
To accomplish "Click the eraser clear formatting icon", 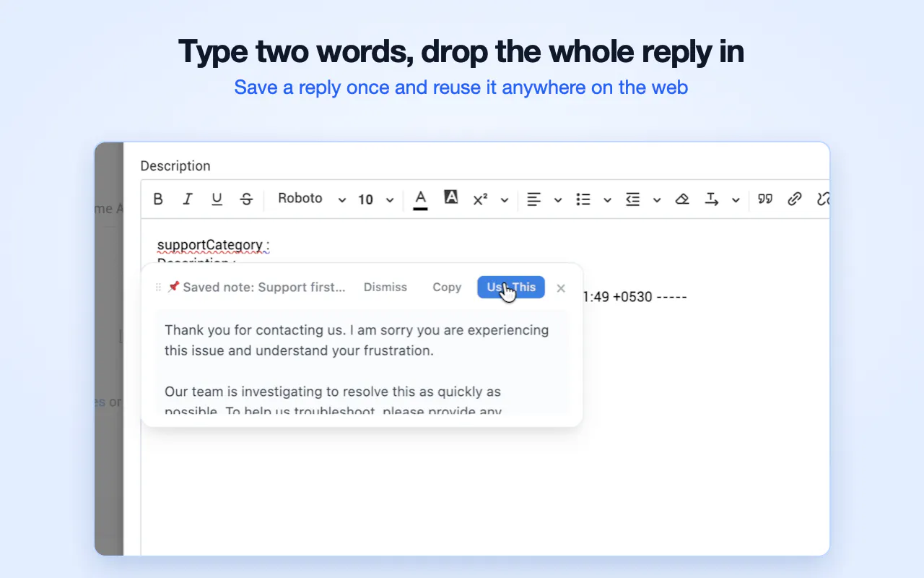I will (x=682, y=199).
